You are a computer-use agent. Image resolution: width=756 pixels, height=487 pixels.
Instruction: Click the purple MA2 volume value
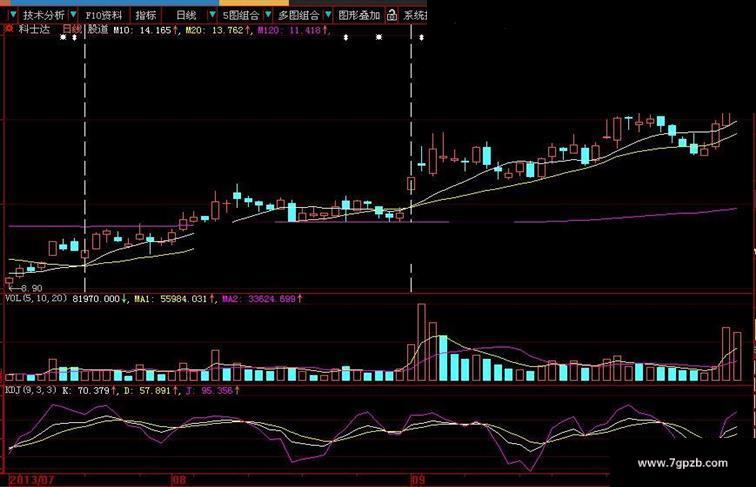[259, 299]
